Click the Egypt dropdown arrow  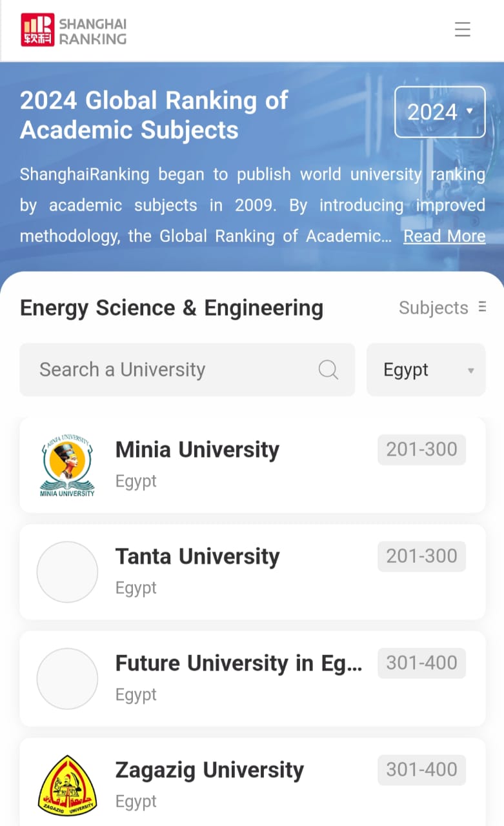click(x=471, y=370)
